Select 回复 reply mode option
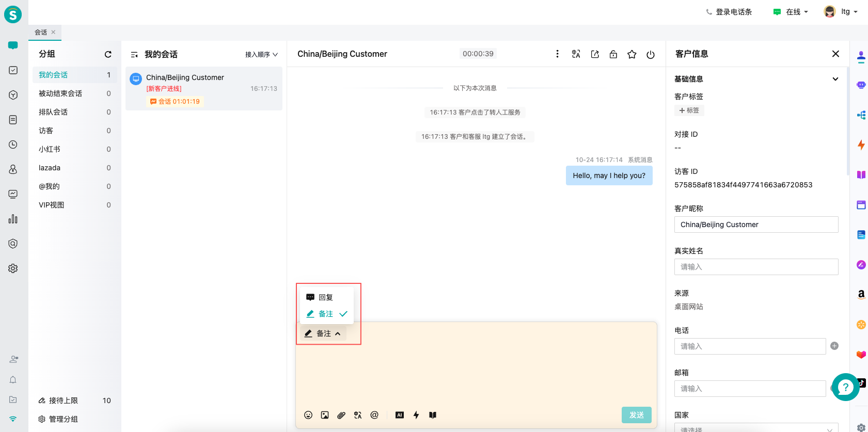 coord(326,297)
